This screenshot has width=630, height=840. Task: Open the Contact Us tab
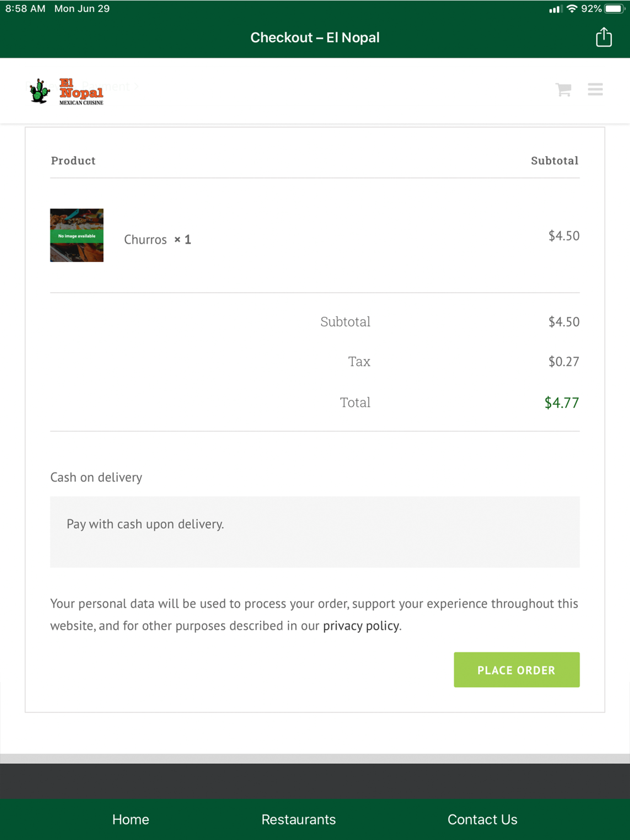click(x=483, y=820)
